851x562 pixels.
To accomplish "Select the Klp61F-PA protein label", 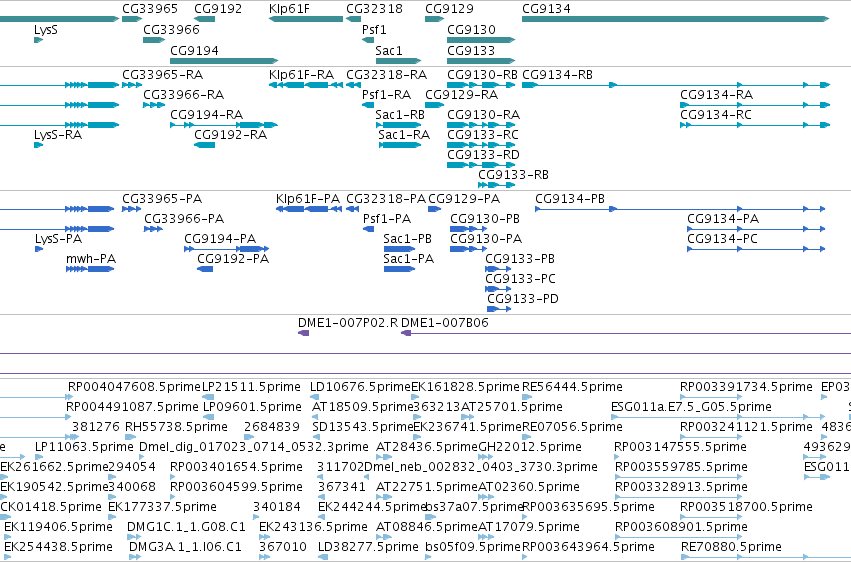I will point(308,199).
